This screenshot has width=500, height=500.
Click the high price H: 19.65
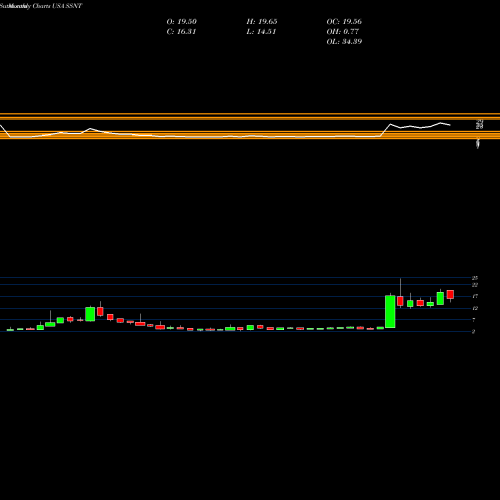(262, 22)
